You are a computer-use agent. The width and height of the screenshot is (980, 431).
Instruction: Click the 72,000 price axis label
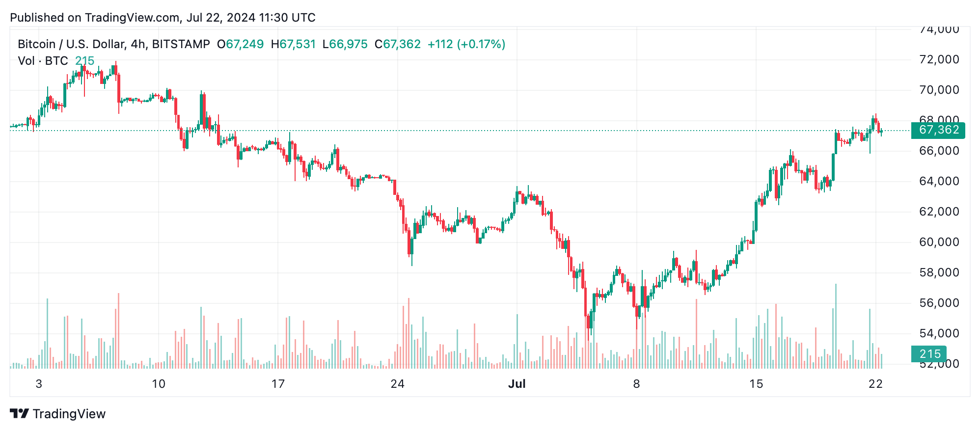[x=939, y=59]
